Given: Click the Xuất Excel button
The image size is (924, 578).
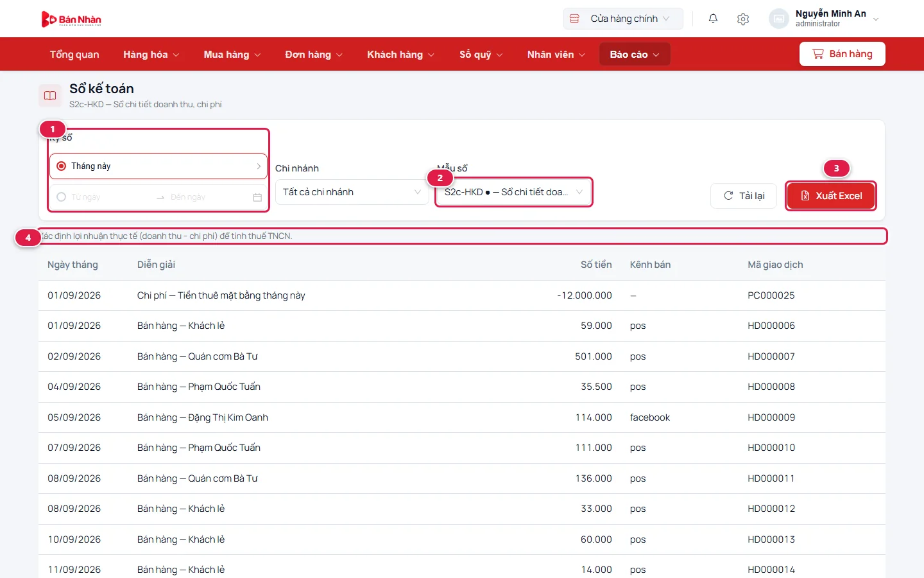Looking at the screenshot, I should pyautogui.click(x=831, y=196).
